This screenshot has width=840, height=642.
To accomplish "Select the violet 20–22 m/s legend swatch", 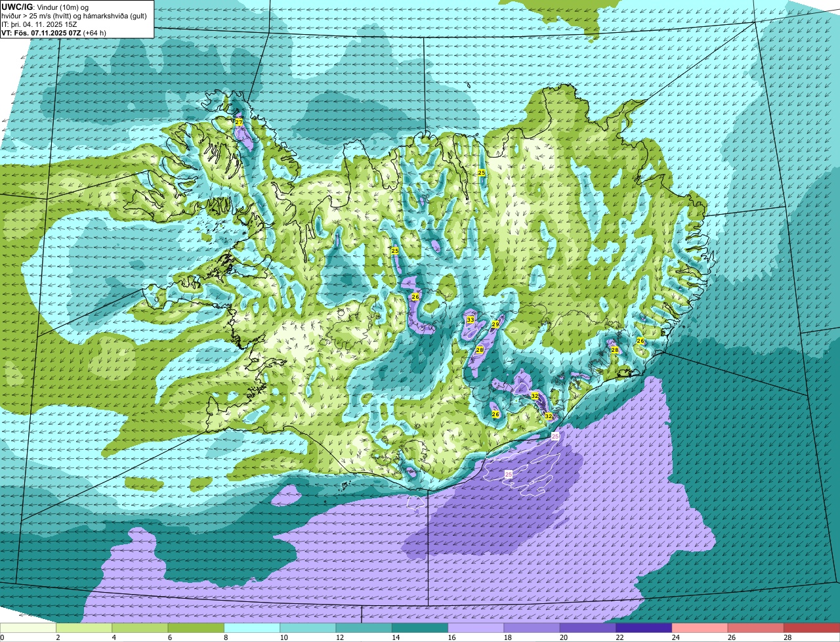I will coord(588,628).
